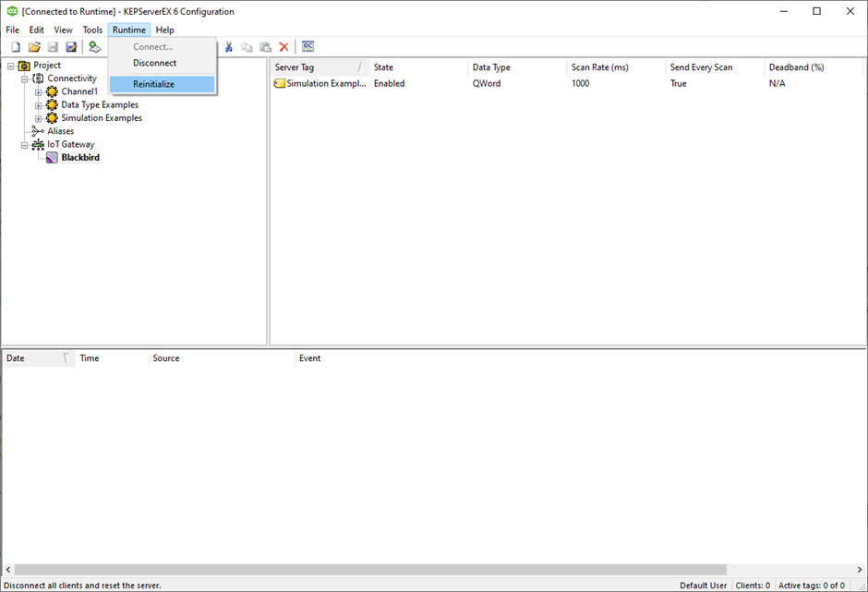Sort by the Data Type column header
Image resolution: width=868 pixels, height=592 pixels.
tap(517, 67)
